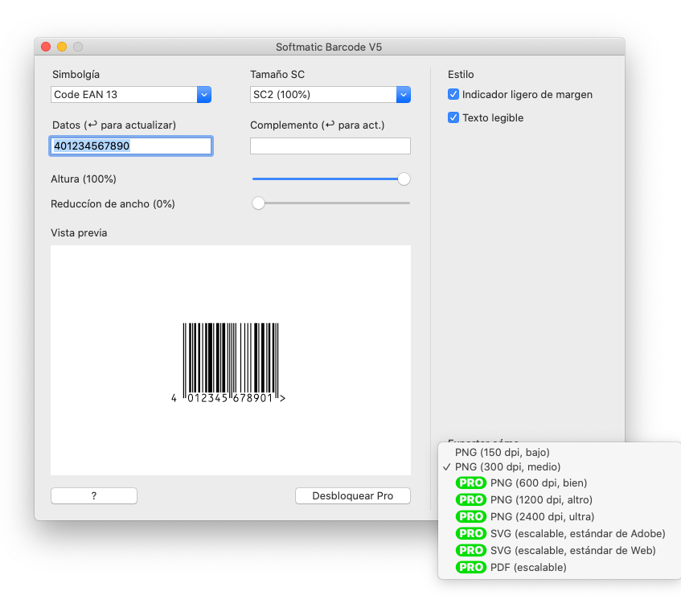Select PNG (2400 dpi, ultra) option

coord(542,517)
